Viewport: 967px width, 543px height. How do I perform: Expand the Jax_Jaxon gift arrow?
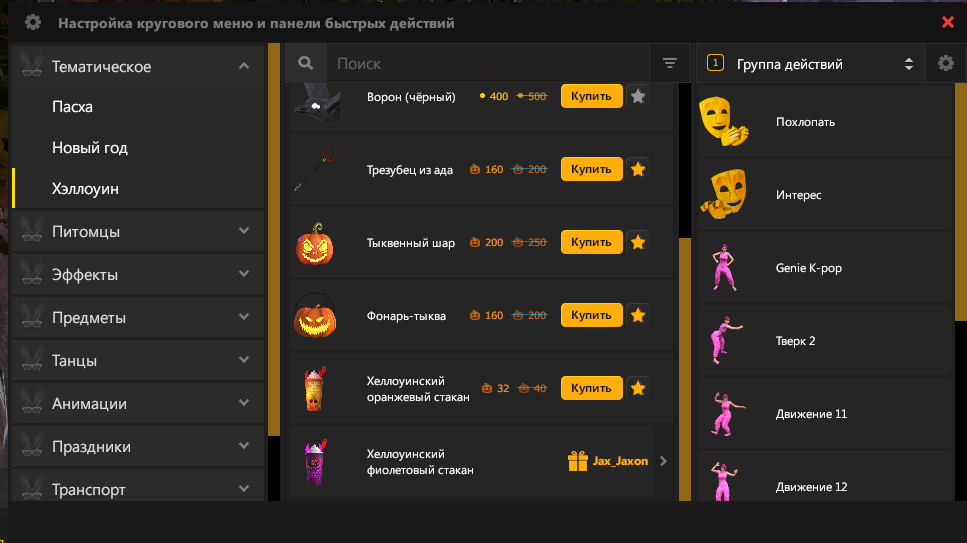664,461
